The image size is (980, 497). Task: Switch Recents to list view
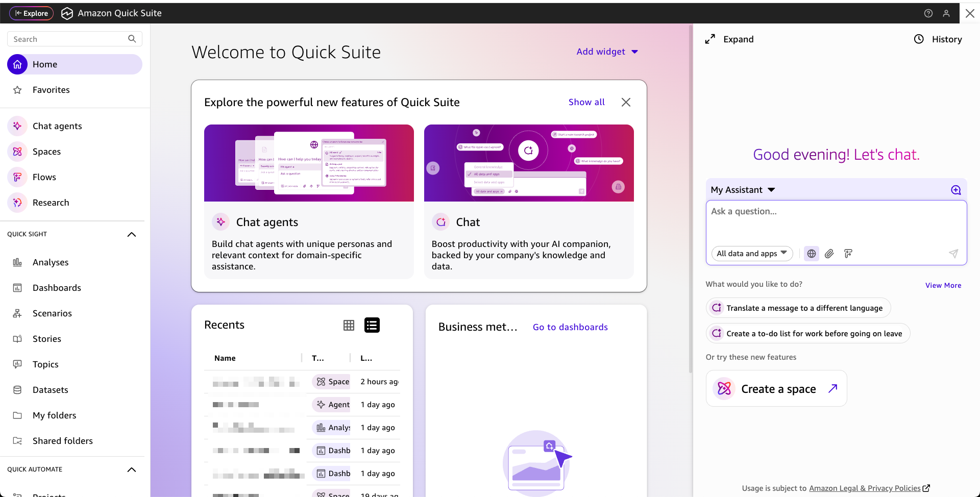372,325
